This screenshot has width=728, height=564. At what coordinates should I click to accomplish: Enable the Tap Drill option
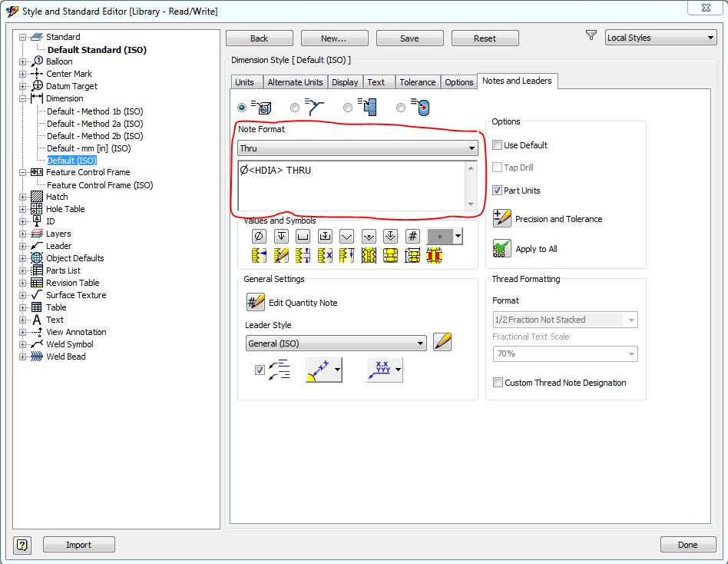coord(498,167)
